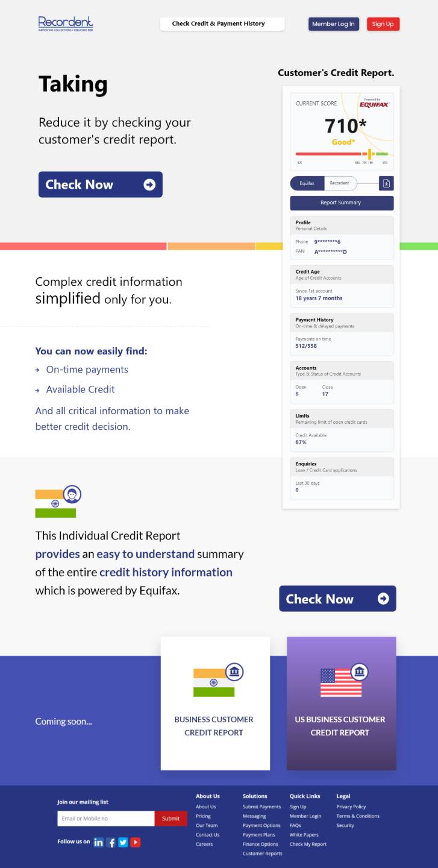
Task: Click the Recordent logo in header
Action: [x=66, y=24]
